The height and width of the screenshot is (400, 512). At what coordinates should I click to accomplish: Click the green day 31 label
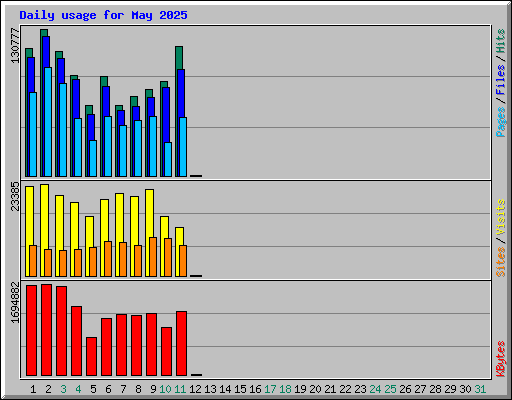480,389
